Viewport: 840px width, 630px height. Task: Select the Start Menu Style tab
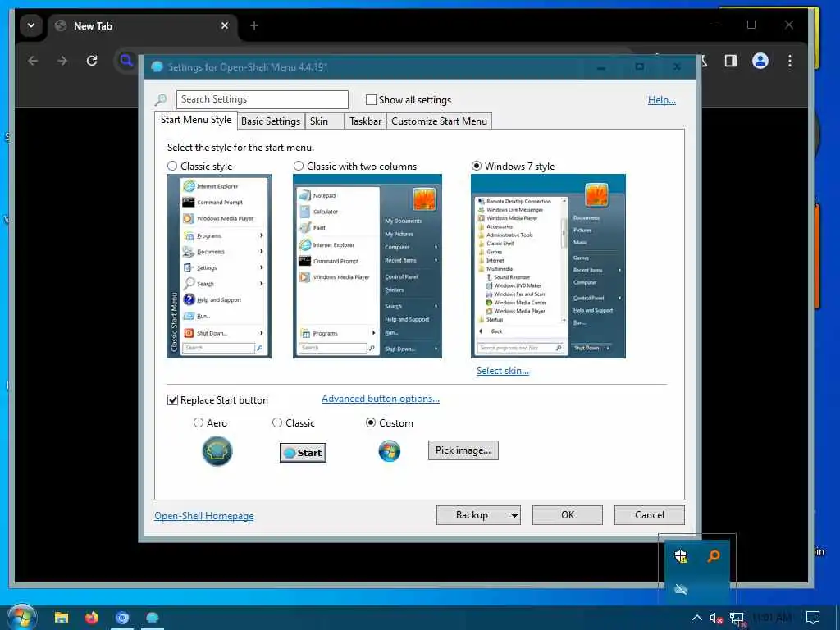(196, 120)
